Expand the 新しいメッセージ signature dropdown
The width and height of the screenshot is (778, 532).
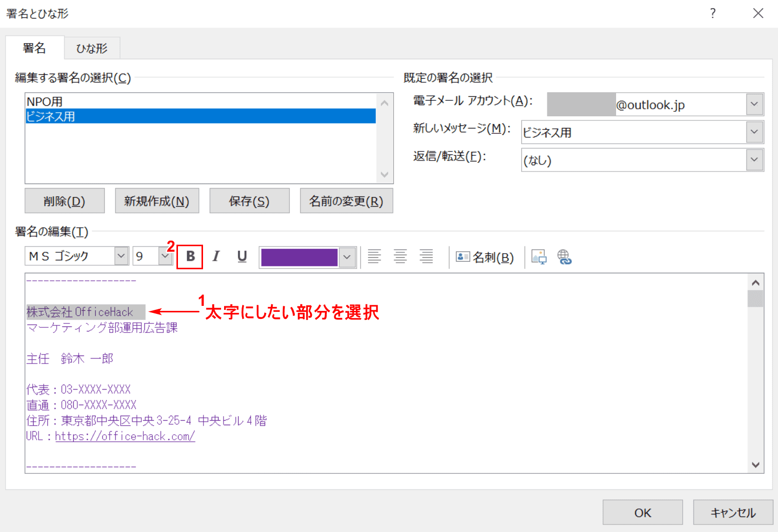tap(754, 132)
